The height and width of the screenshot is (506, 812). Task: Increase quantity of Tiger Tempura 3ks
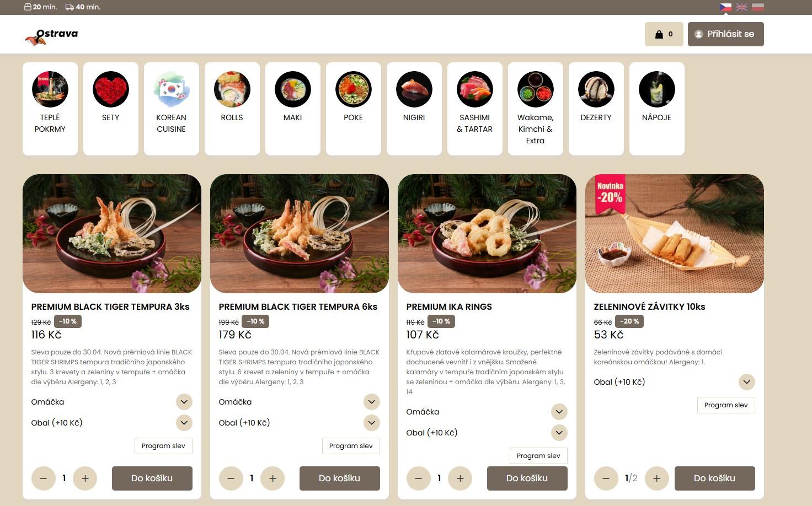click(85, 478)
